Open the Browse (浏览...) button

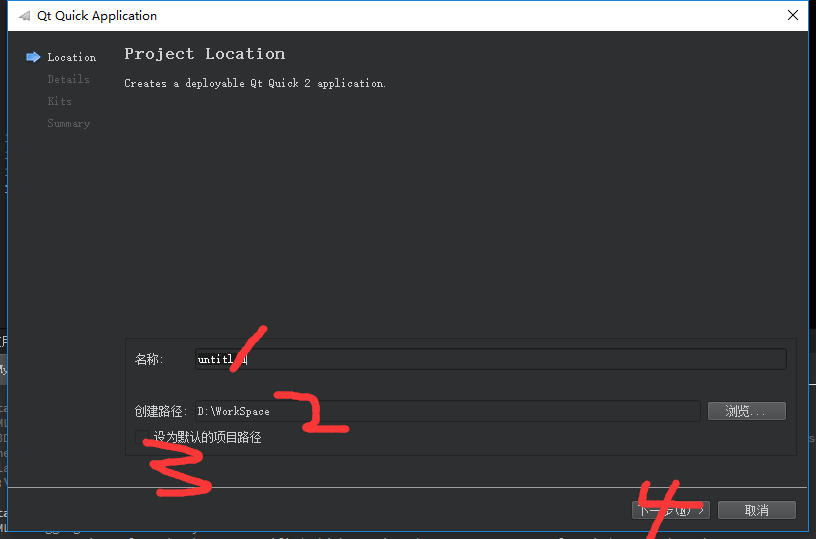pyautogui.click(x=747, y=411)
